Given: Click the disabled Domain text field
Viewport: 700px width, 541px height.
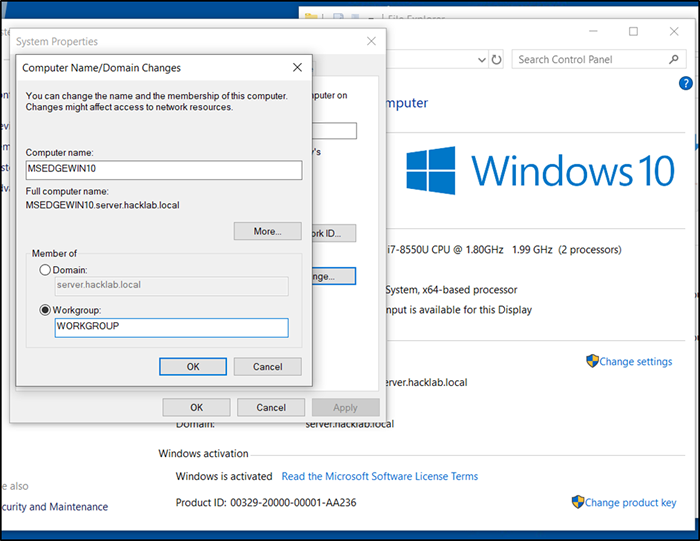Looking at the screenshot, I should (x=171, y=286).
